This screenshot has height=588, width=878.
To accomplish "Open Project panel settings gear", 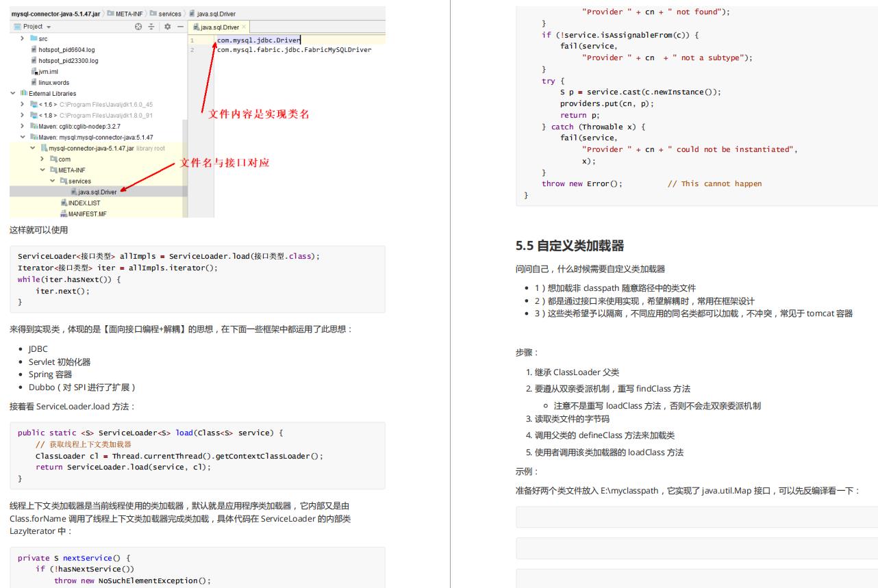I will pyautogui.click(x=168, y=27).
